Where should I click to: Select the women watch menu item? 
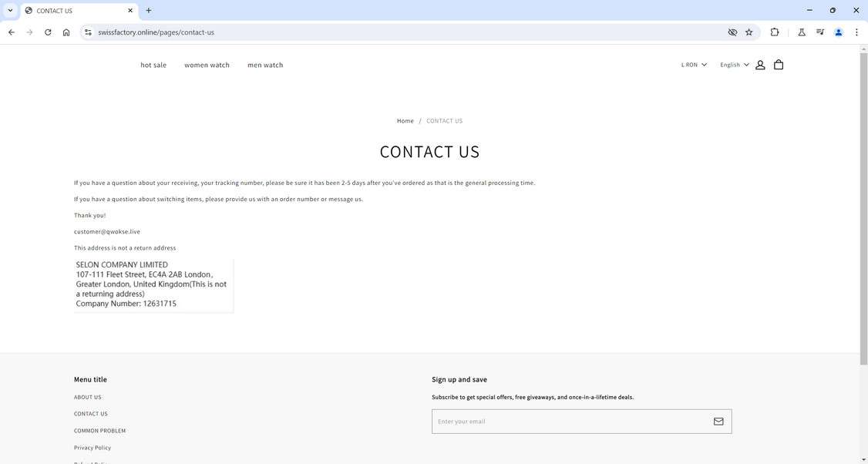(207, 66)
